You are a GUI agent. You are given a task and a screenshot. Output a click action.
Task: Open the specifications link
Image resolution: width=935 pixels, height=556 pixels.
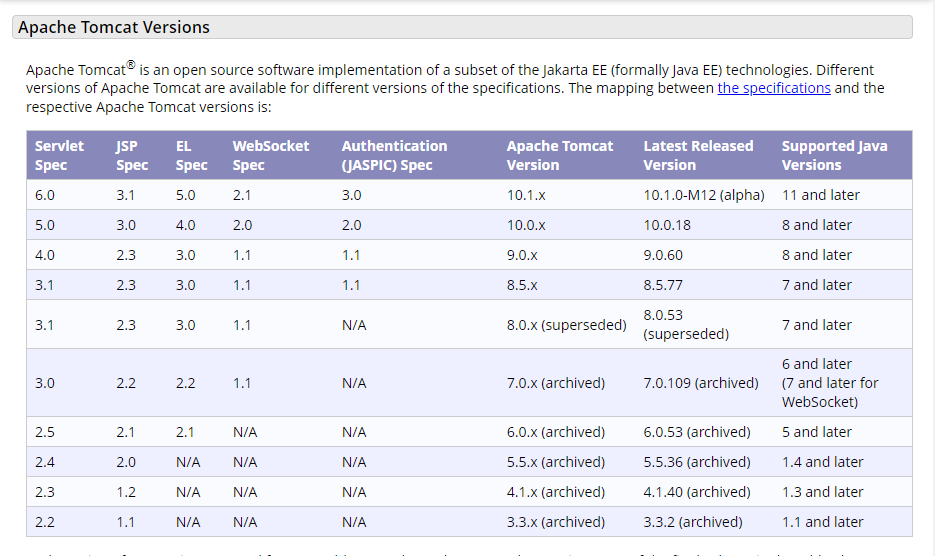pos(773,88)
